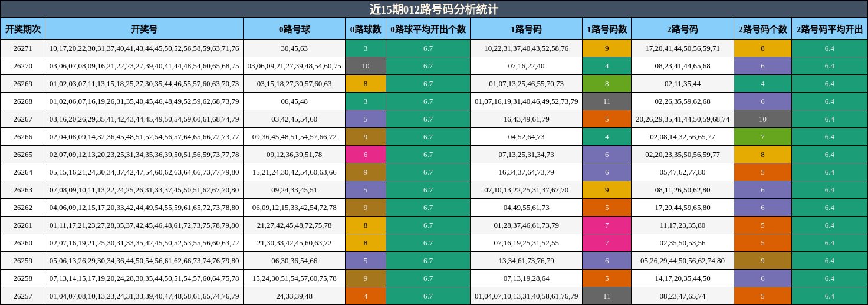
Task: Select the 6.7 average cell in row 26271
Action: [428, 48]
